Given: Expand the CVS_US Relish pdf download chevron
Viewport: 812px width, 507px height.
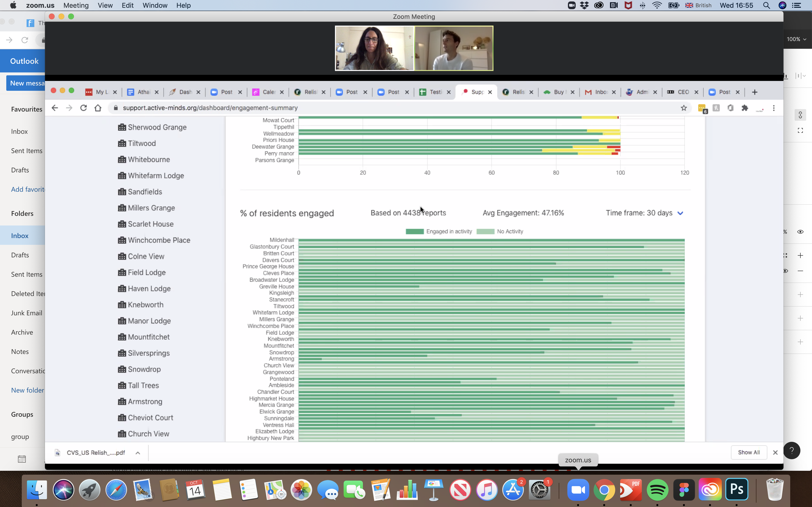Looking at the screenshot, I should click(x=138, y=453).
